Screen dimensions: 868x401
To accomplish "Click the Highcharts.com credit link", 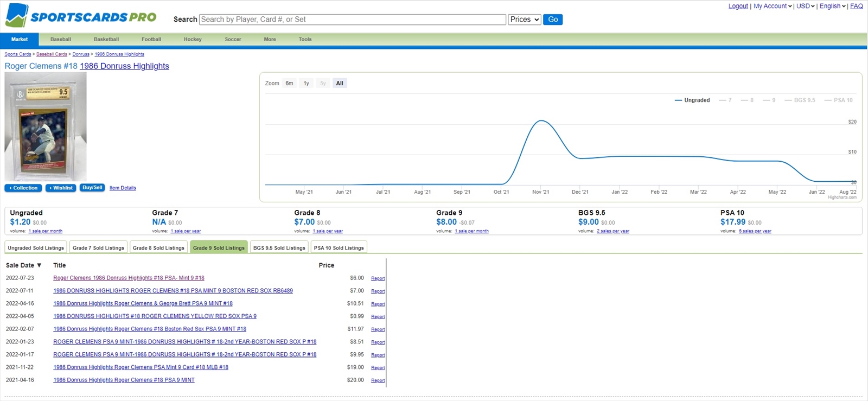I will click(842, 198).
